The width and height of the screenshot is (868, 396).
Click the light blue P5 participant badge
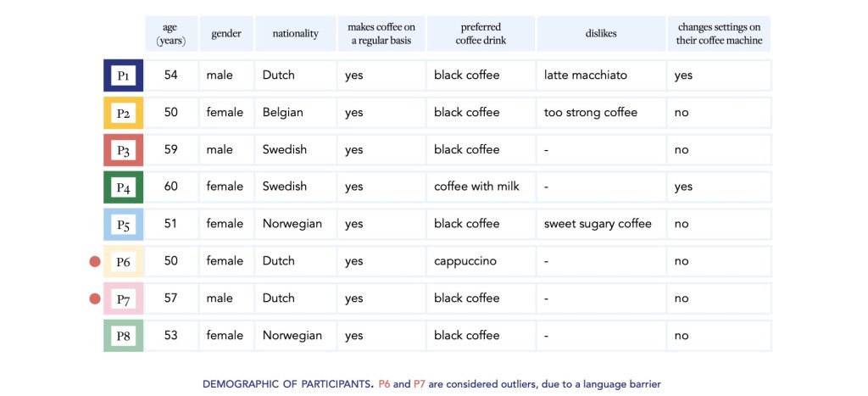pos(123,224)
